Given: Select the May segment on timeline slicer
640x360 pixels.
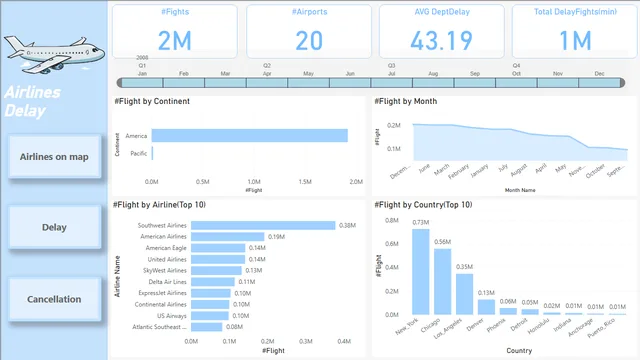Looking at the screenshot, I should click(309, 83).
